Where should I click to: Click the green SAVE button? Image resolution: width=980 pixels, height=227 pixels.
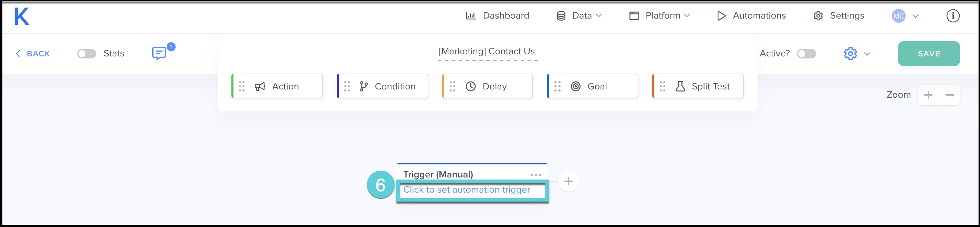coord(929,54)
